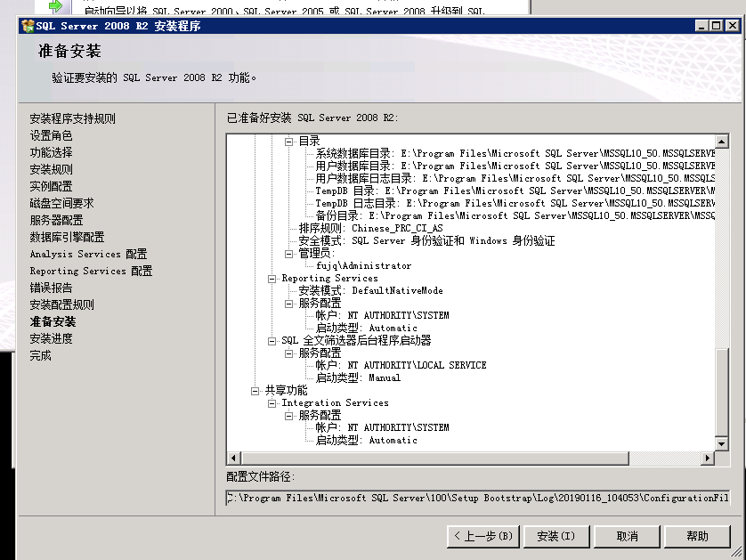Maximize the SQL Server setup window
The width and height of the screenshot is (746, 560).
click(716, 26)
